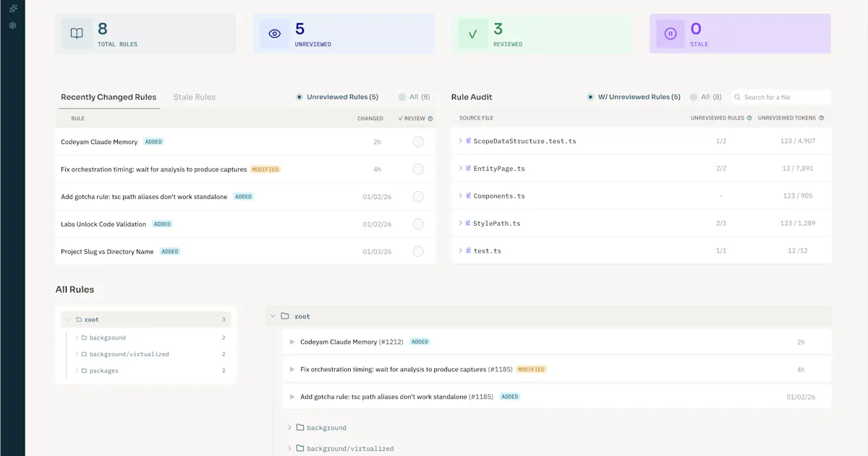Click the packages label in the left tree
868x456 pixels.
point(104,371)
